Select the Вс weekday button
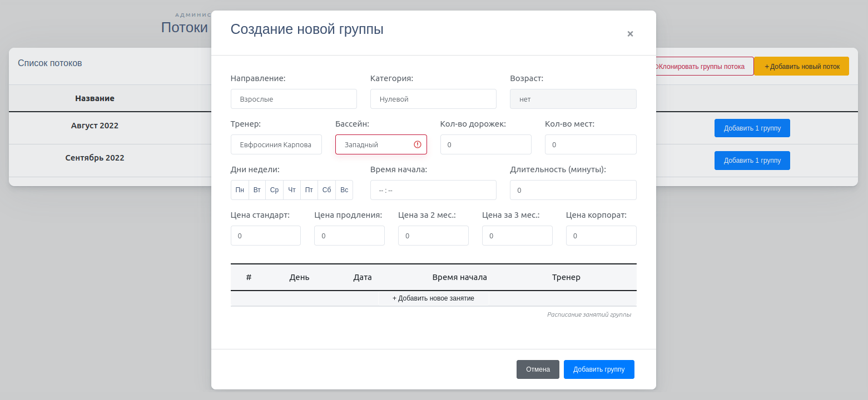 344,189
